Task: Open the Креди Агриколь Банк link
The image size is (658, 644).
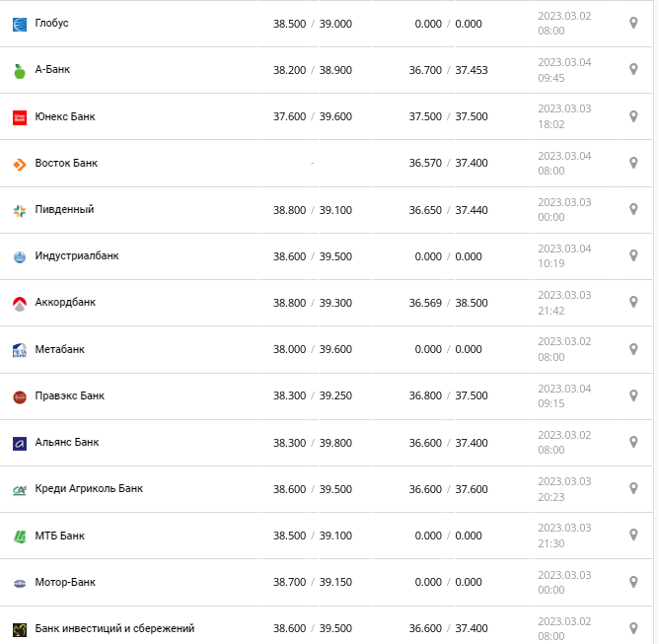Action: click(x=89, y=489)
